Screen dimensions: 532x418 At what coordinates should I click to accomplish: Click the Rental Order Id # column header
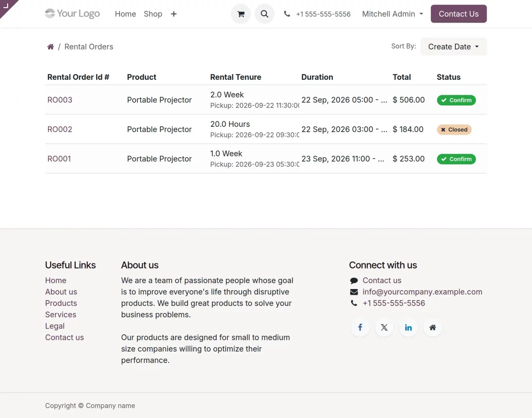(x=78, y=77)
